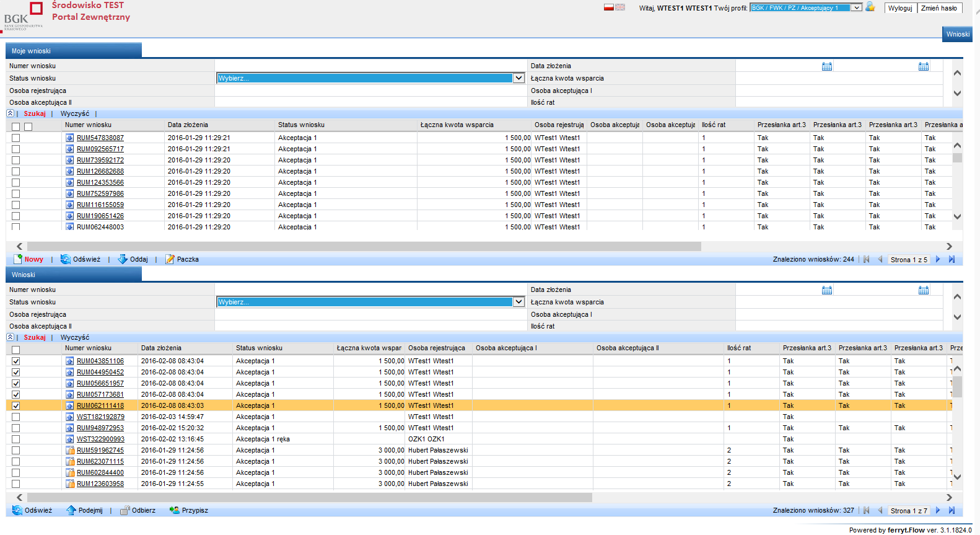Select the lower Wnioski panel header
The image size is (980, 535).
(74, 275)
